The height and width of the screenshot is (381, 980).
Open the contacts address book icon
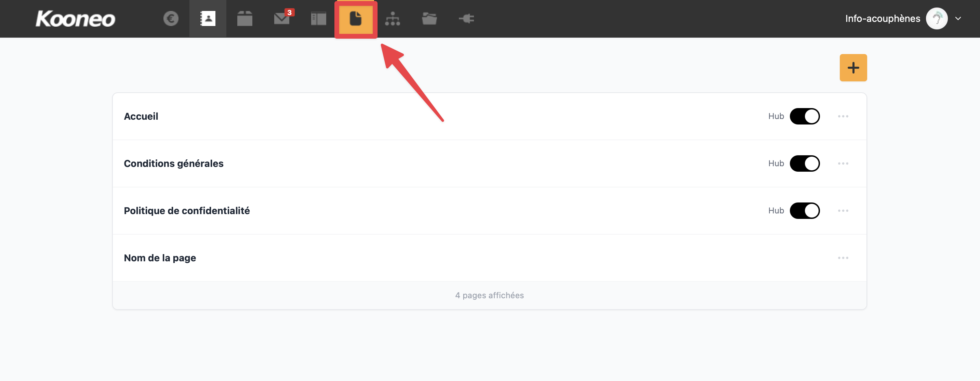click(x=208, y=18)
